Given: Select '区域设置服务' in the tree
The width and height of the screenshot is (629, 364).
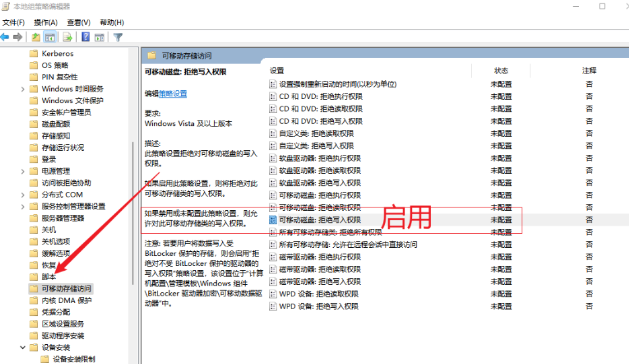Looking at the screenshot, I should [63, 324].
